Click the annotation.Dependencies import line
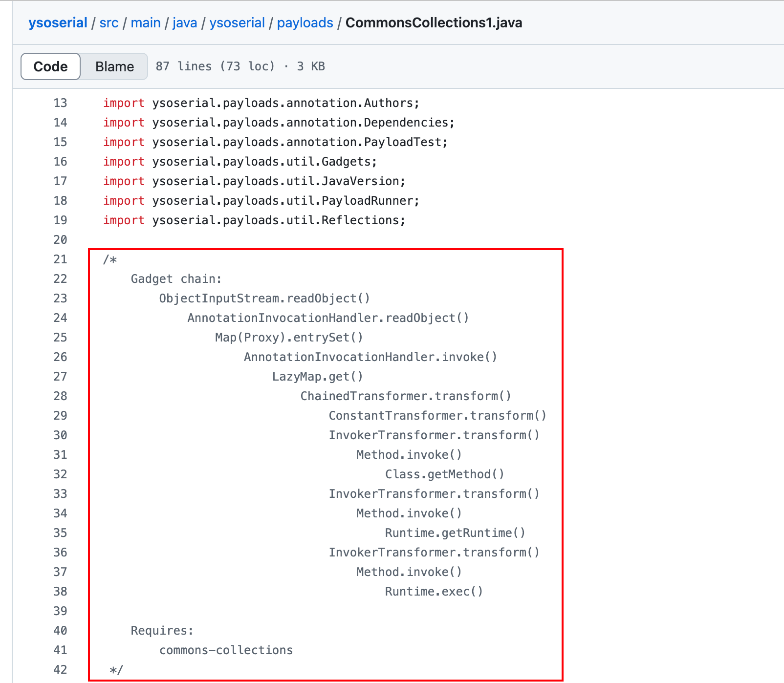The width and height of the screenshot is (784, 683). click(279, 123)
